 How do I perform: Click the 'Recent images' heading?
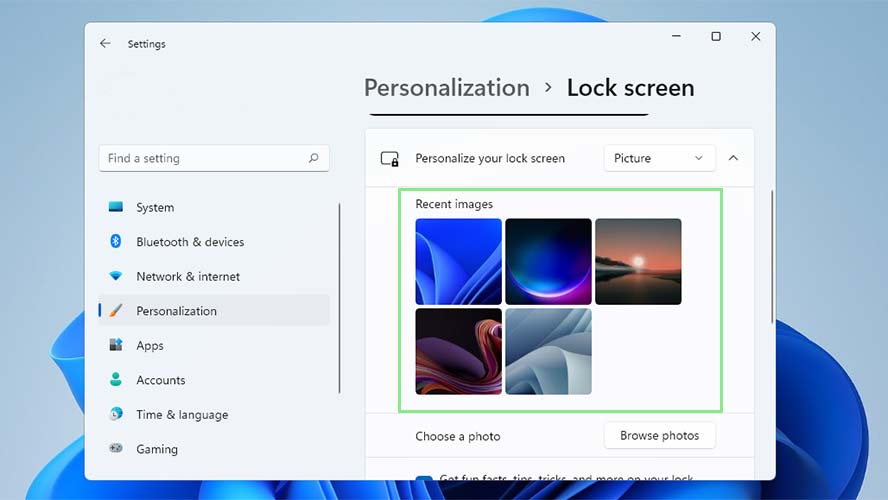point(454,204)
